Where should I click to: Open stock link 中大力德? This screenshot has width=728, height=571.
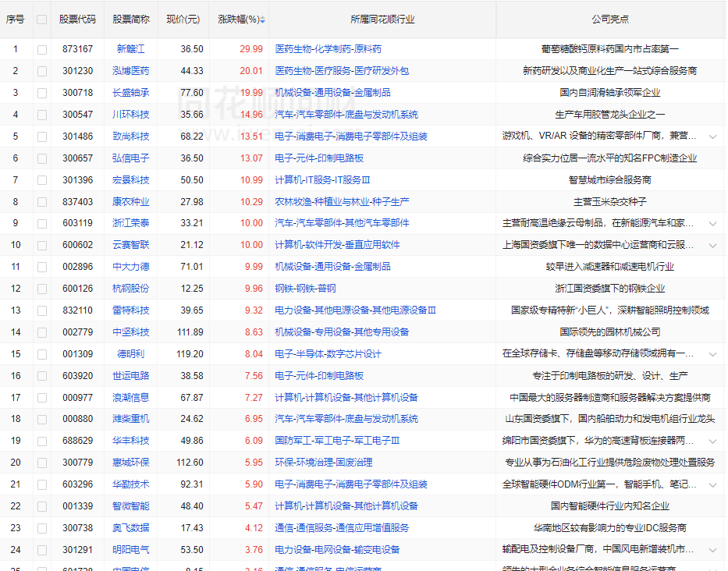[x=131, y=267]
